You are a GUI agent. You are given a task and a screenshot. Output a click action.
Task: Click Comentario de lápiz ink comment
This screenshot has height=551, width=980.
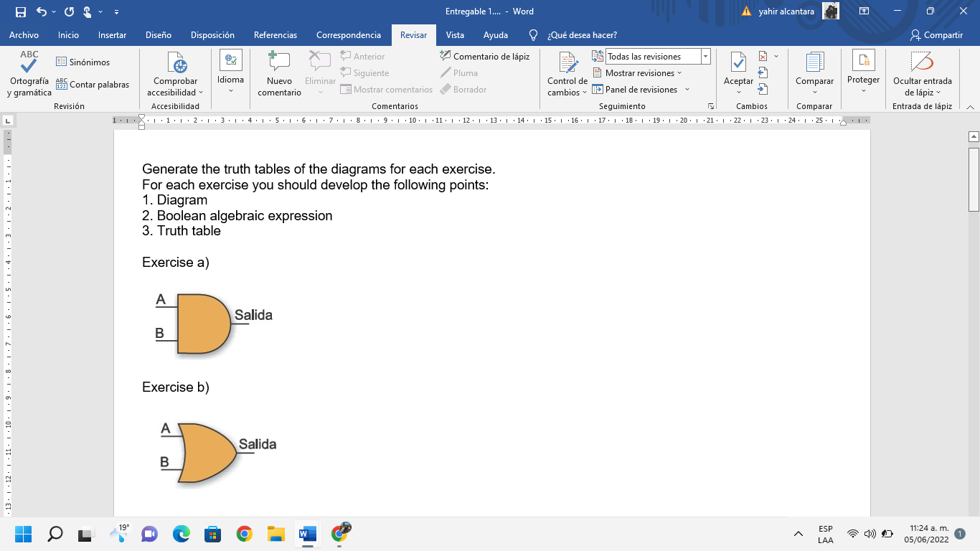pos(485,56)
